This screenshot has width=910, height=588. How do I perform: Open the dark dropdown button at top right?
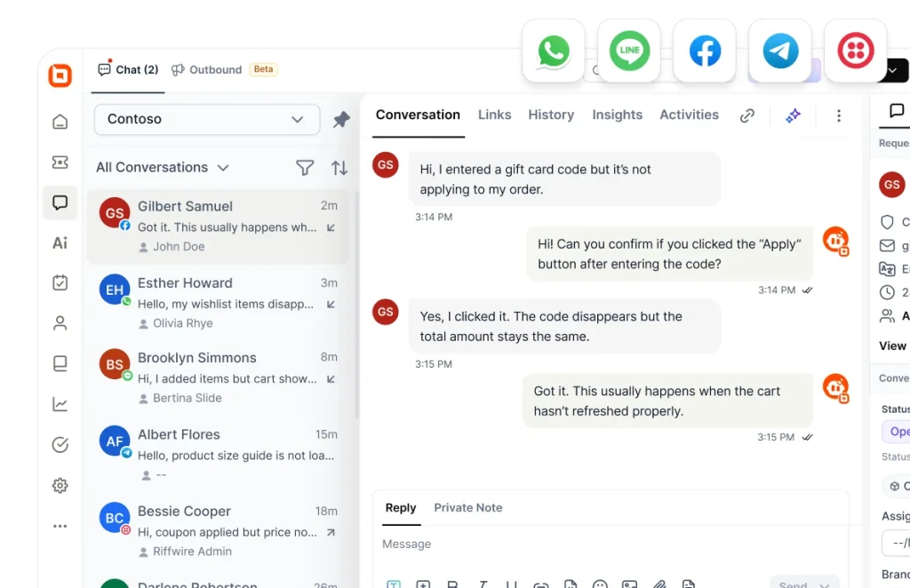coord(893,70)
